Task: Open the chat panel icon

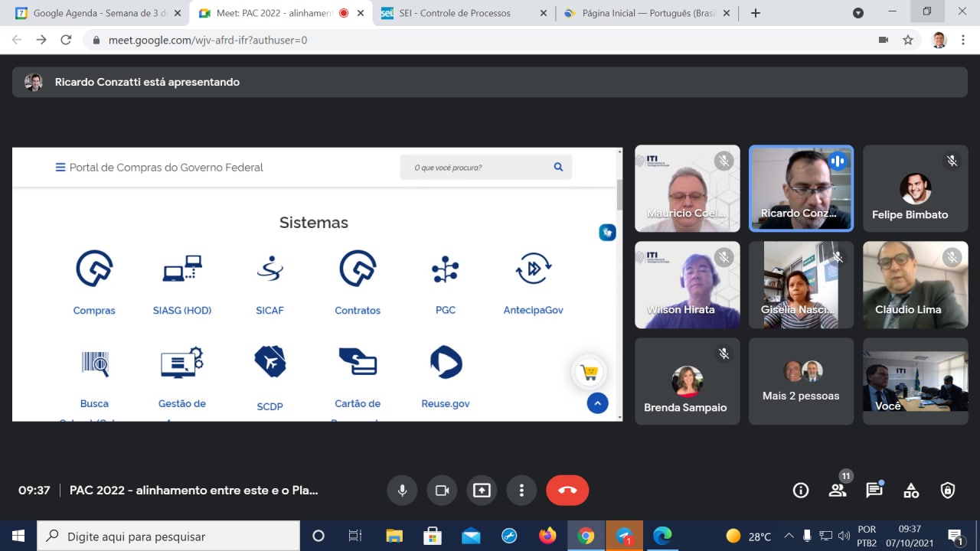Action: 874,491
